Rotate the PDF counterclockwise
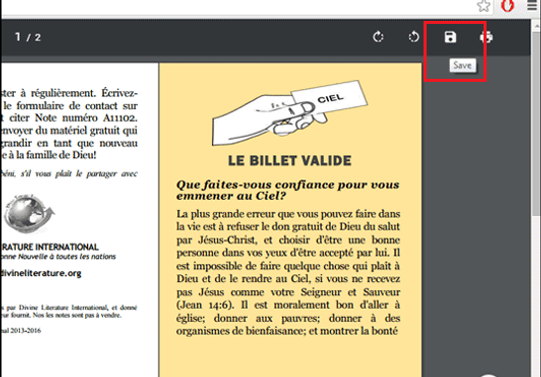Screen dimensions: 541x377 click(414, 37)
